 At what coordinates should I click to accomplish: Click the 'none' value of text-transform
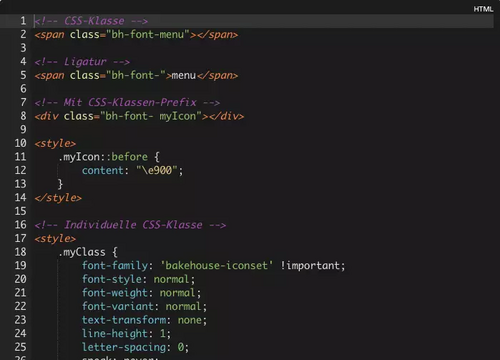(x=190, y=320)
